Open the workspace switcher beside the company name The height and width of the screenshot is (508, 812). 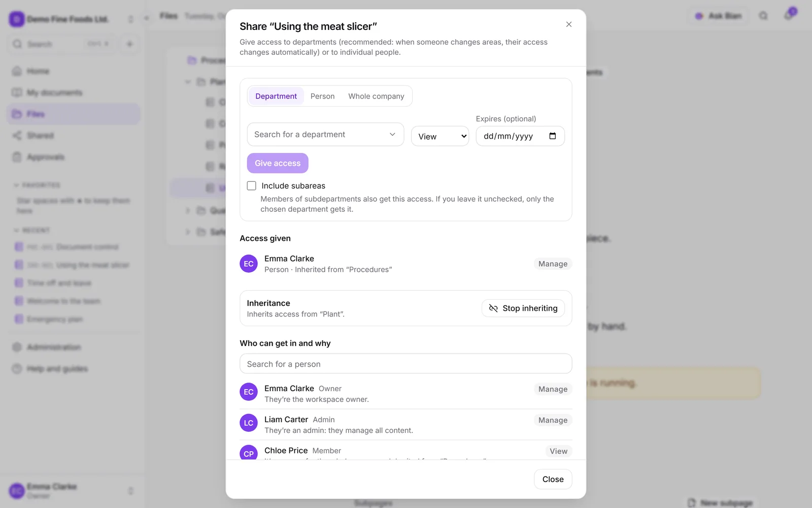tap(130, 19)
